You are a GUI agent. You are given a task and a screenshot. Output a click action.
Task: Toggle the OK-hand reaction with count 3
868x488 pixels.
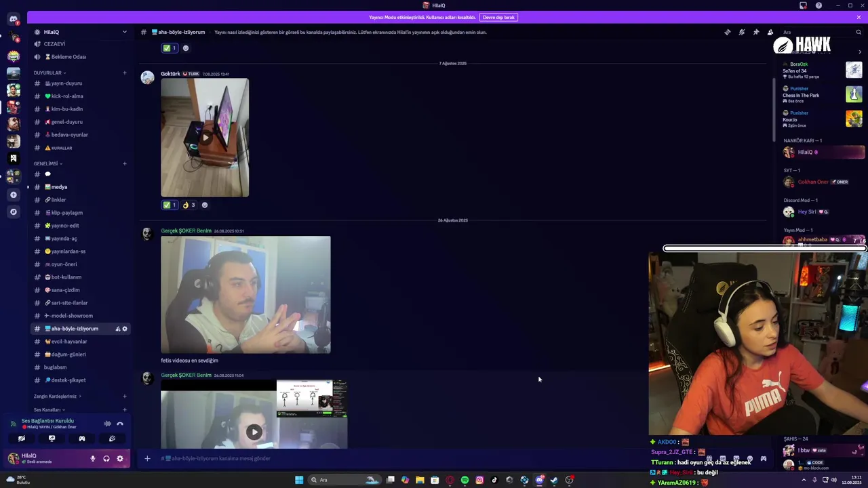[189, 205]
